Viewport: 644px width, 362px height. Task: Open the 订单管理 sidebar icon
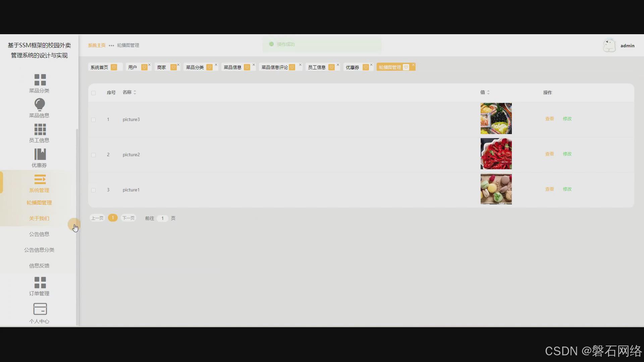click(40, 283)
